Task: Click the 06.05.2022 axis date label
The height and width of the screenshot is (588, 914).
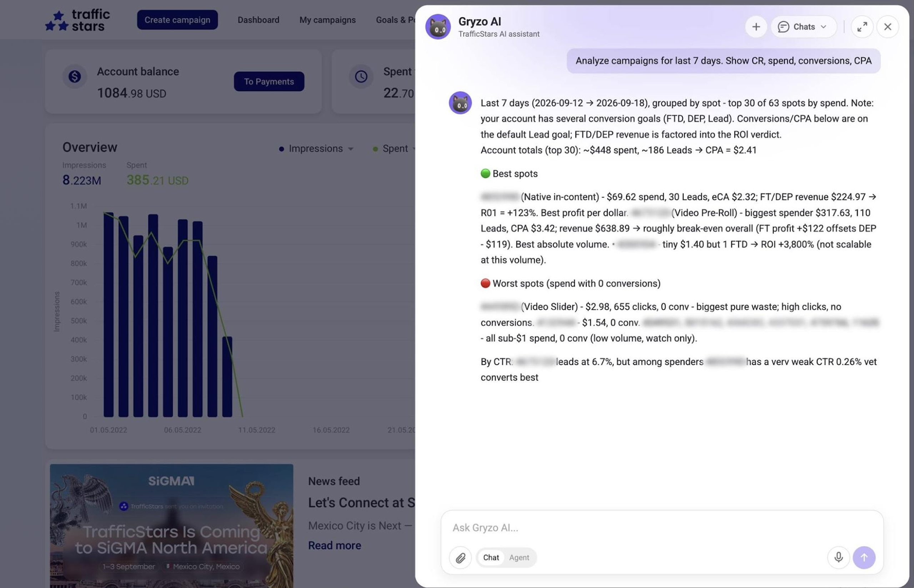Action: click(x=182, y=430)
